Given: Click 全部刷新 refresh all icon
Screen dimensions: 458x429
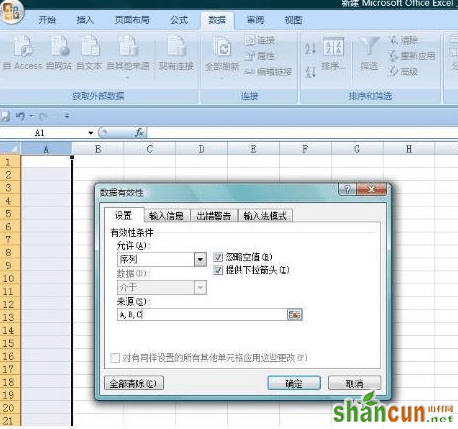Looking at the screenshot, I should [222, 48].
